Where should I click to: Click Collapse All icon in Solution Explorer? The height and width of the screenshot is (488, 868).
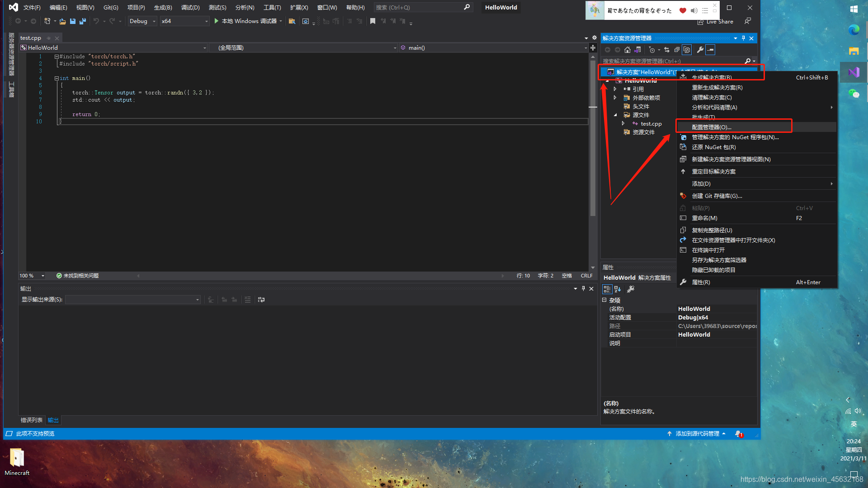click(x=677, y=50)
